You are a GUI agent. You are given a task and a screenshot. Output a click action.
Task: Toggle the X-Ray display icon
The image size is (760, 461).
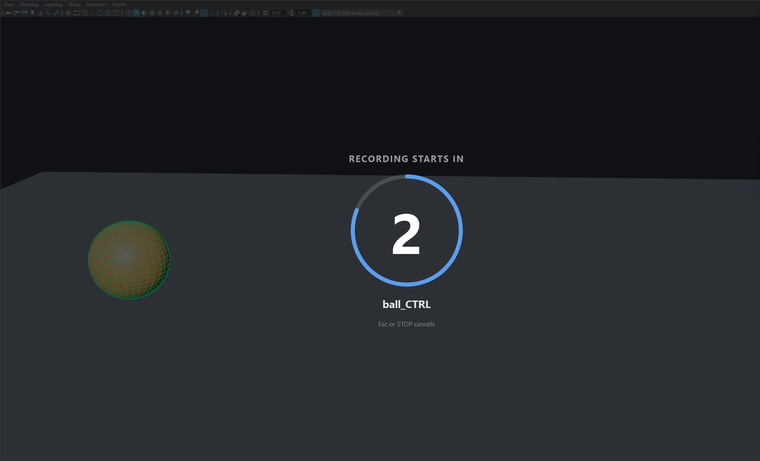click(236, 13)
